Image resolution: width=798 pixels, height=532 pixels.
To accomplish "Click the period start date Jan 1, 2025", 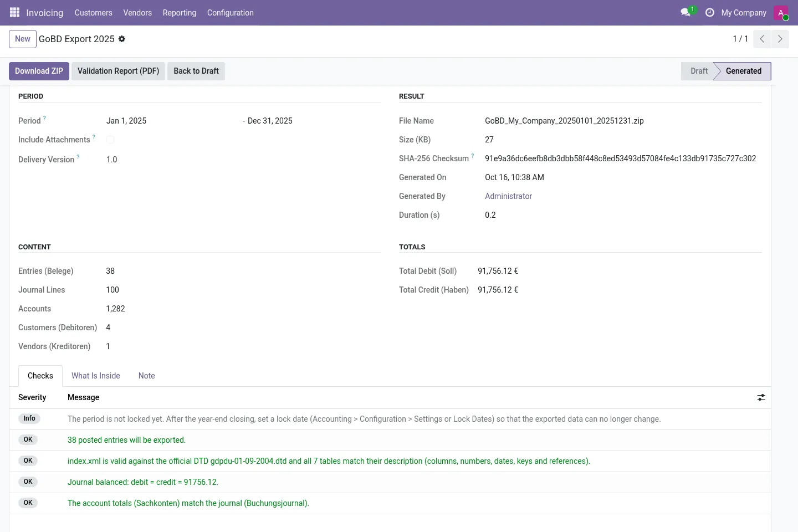I will [126, 121].
